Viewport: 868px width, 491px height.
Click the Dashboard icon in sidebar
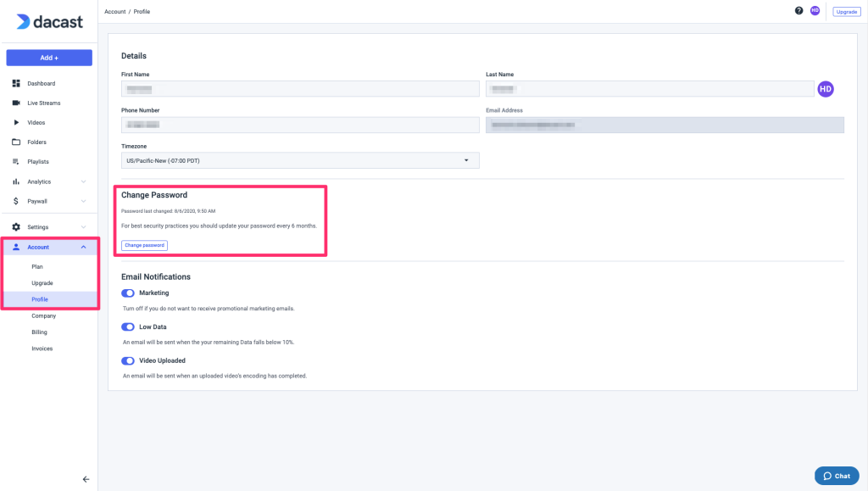(x=16, y=83)
